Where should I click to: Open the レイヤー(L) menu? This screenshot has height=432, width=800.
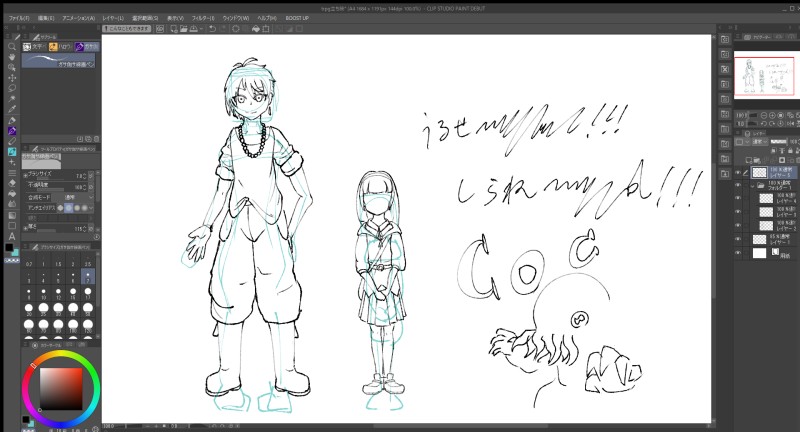point(113,18)
